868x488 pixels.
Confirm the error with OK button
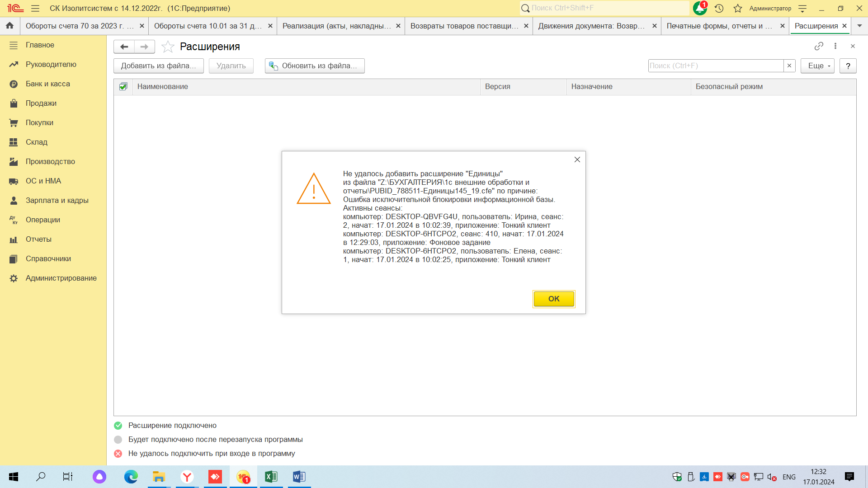pos(554,299)
